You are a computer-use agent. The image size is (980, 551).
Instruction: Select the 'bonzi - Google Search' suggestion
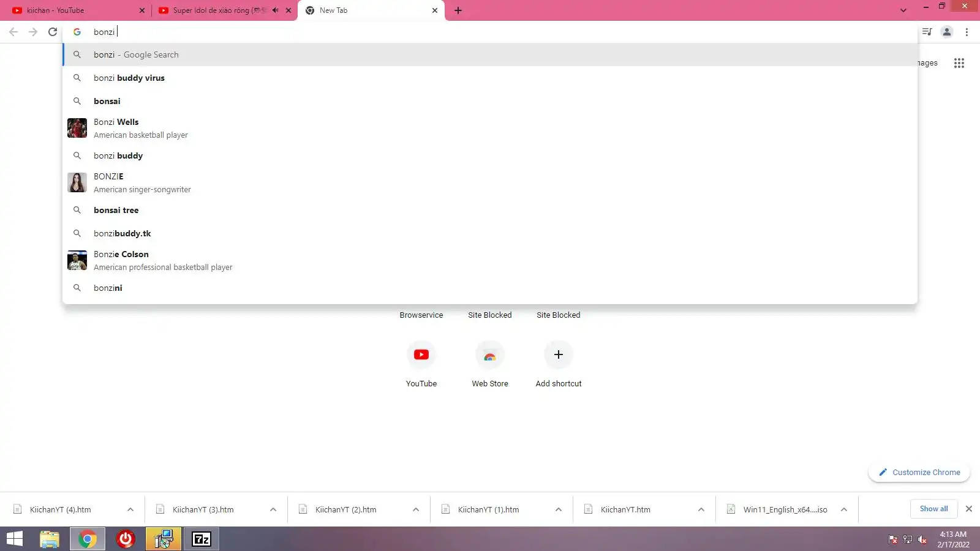click(x=490, y=54)
